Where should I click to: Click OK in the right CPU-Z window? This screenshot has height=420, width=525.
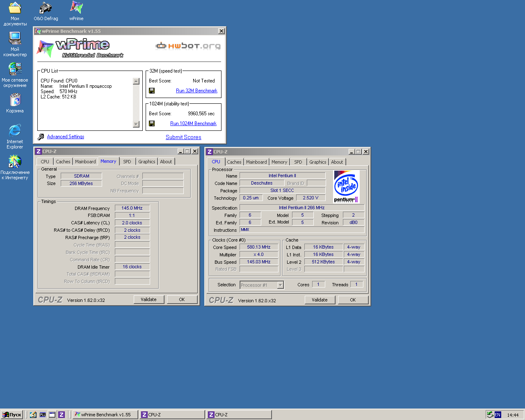pyautogui.click(x=353, y=300)
